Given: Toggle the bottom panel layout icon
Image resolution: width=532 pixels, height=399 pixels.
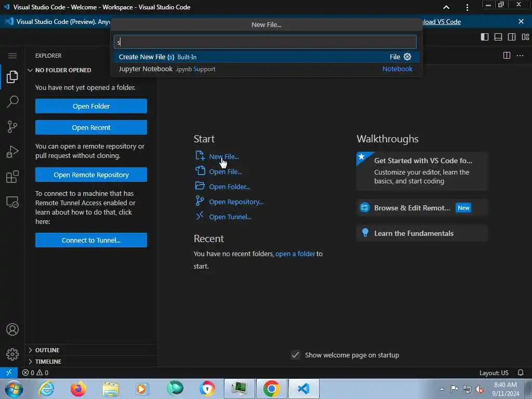Looking at the screenshot, I should (x=498, y=37).
